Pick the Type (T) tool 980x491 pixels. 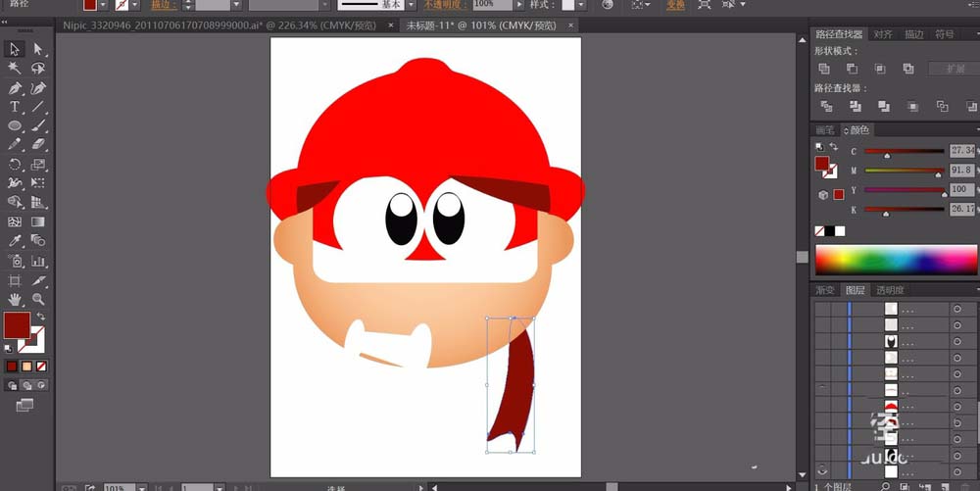(x=15, y=107)
